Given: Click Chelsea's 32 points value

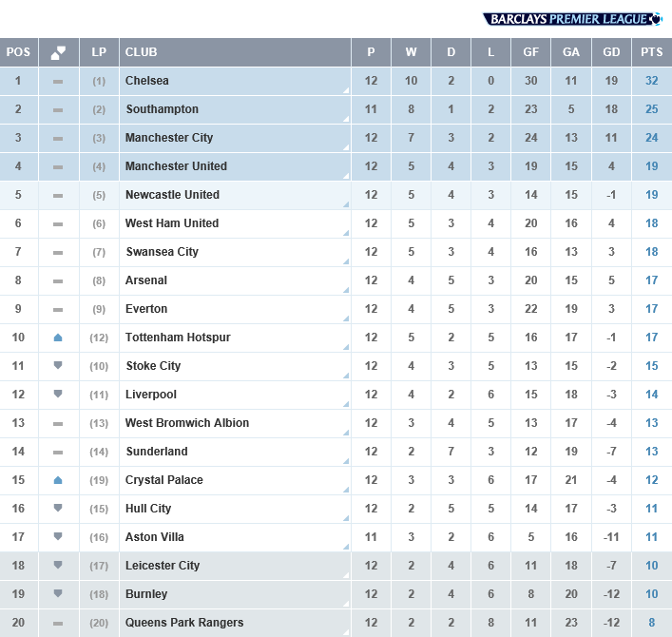Looking at the screenshot, I should pos(652,81).
